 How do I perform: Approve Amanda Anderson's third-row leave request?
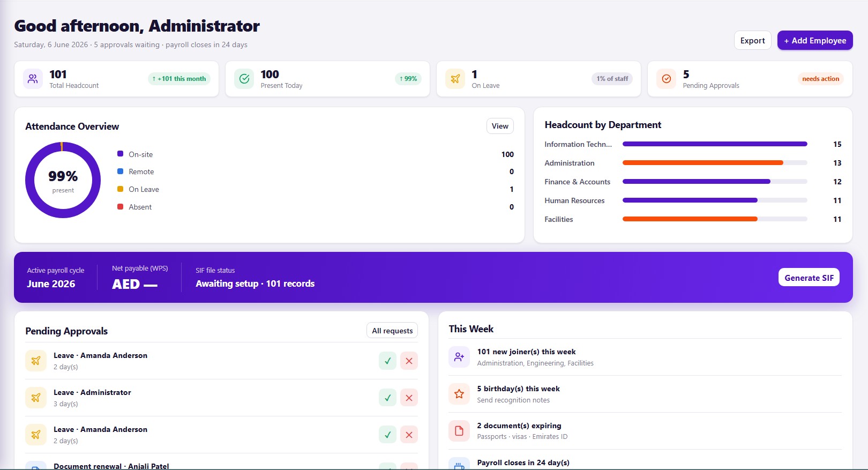pos(387,435)
